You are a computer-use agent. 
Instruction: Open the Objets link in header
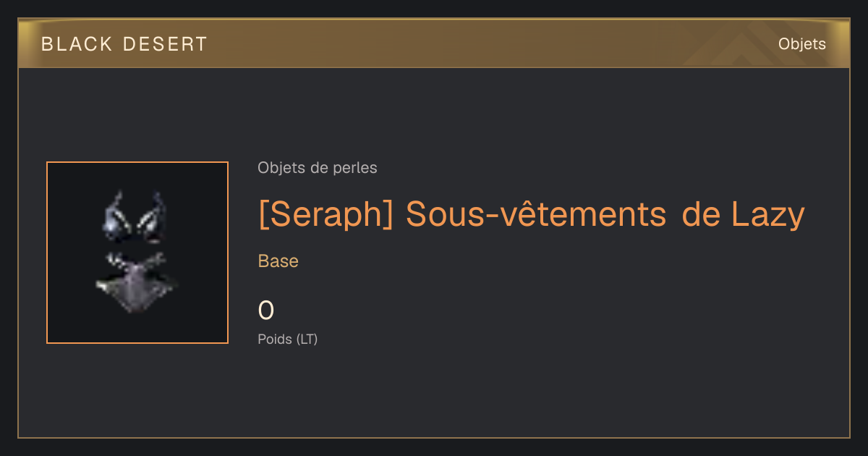(x=801, y=44)
